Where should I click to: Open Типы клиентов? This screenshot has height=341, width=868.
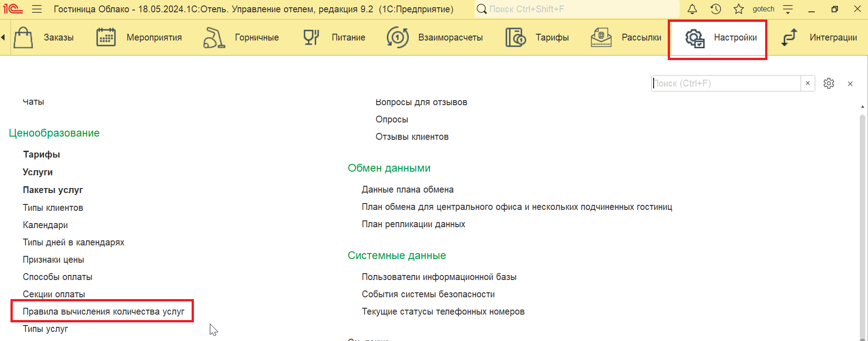53,208
